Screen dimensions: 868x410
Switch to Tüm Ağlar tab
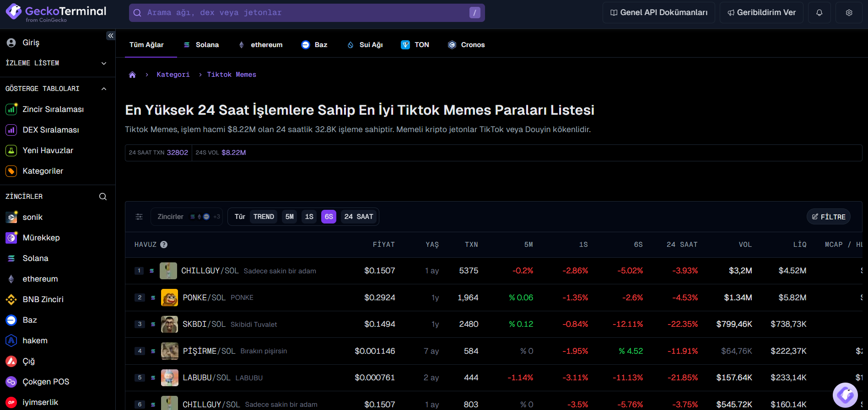[x=146, y=45]
